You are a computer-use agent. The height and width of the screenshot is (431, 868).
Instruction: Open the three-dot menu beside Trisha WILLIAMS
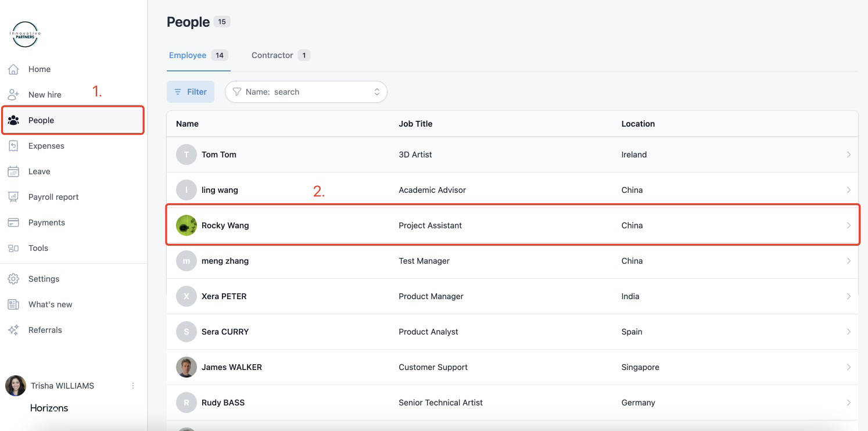[x=133, y=386]
